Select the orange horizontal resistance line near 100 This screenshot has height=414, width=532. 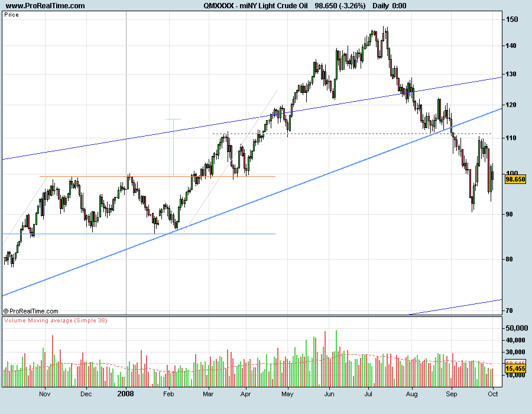[157, 176]
